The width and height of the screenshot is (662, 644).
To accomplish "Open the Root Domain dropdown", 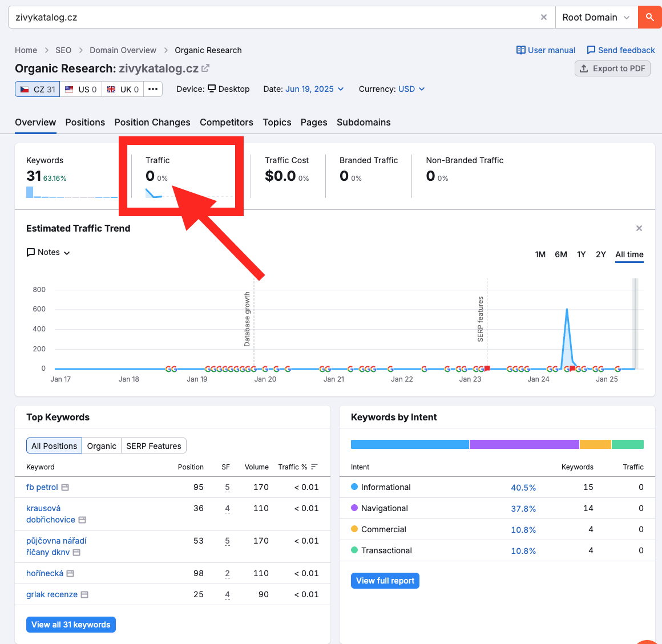I will tap(596, 17).
